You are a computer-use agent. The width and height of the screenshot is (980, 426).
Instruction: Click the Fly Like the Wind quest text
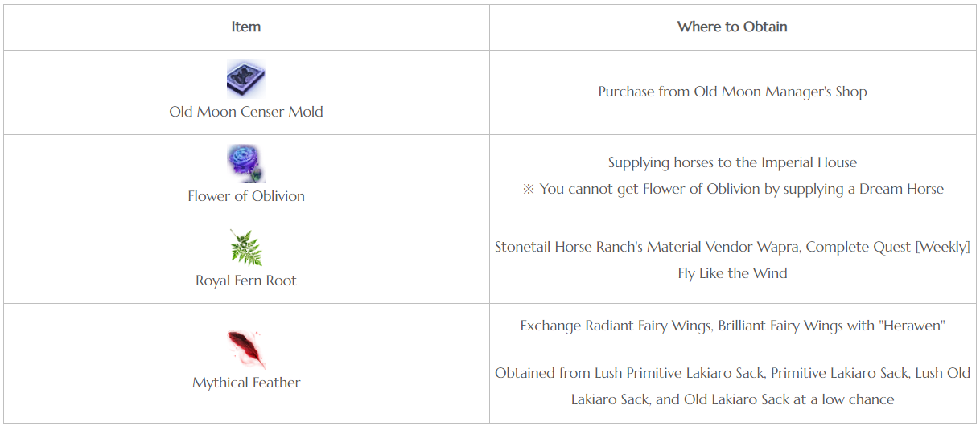point(732,273)
